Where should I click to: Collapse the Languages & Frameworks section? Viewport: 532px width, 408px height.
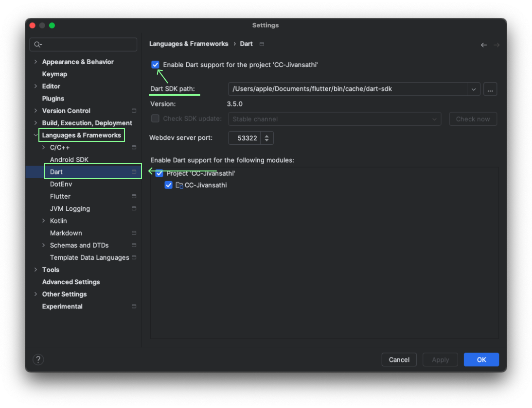35,135
